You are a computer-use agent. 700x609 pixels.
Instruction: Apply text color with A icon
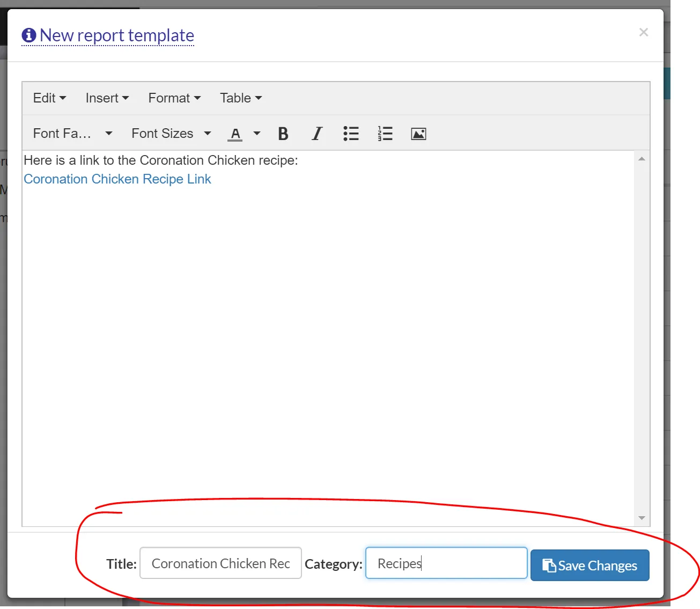tap(235, 134)
